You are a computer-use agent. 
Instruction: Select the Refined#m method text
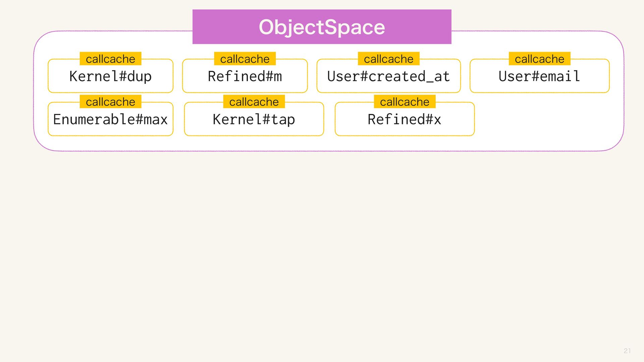(245, 76)
